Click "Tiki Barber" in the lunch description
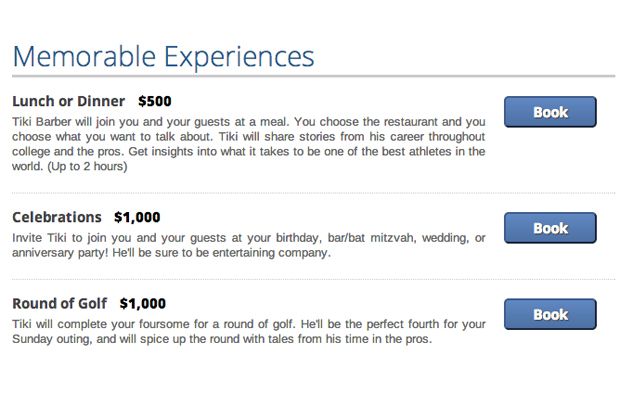The height and width of the screenshot is (400, 620). coord(42,121)
